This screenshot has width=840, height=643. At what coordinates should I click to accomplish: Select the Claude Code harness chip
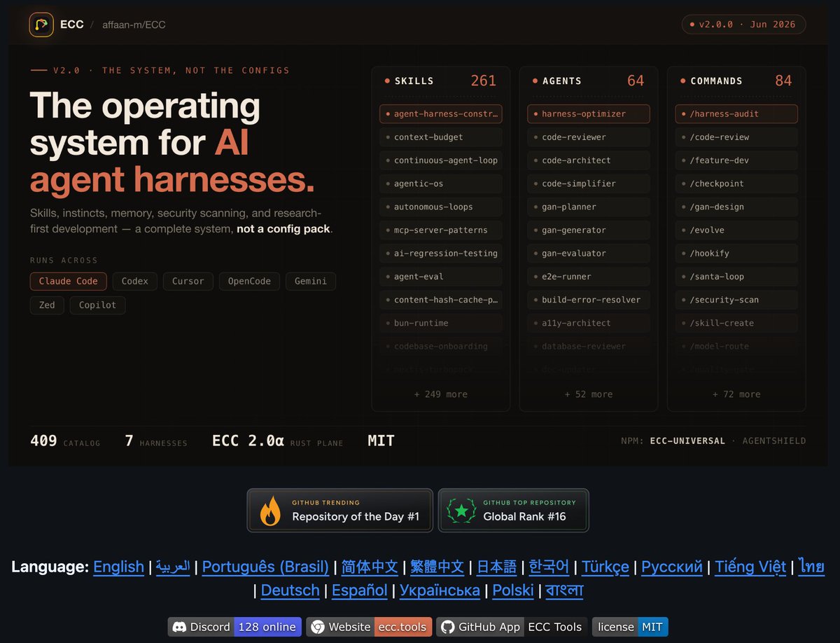69,282
